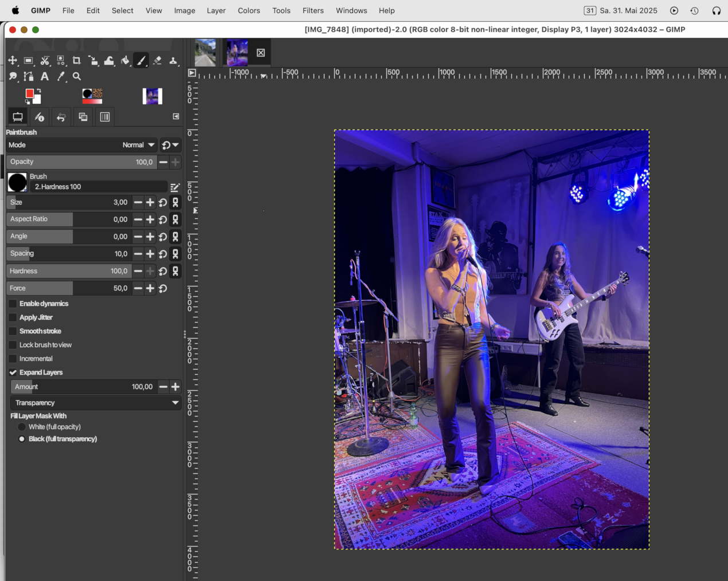Select the Scissors Select tool

(x=45, y=60)
